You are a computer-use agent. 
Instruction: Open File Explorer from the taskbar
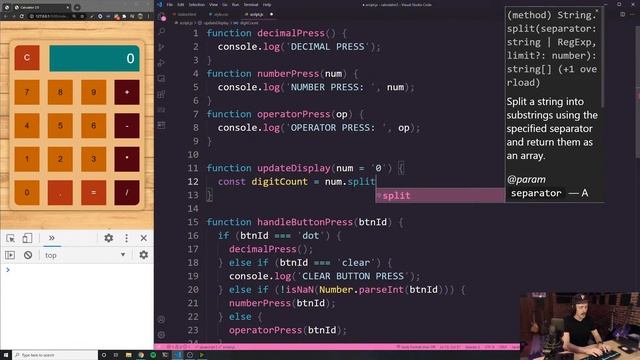click(128, 355)
